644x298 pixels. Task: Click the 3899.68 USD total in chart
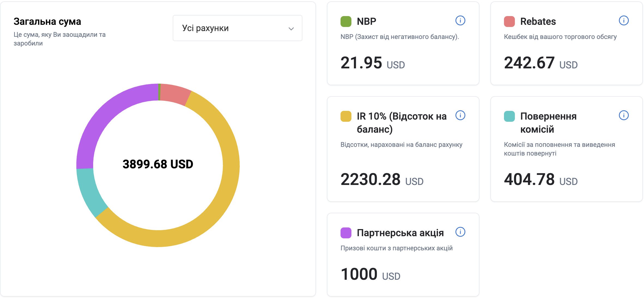pyautogui.click(x=158, y=164)
